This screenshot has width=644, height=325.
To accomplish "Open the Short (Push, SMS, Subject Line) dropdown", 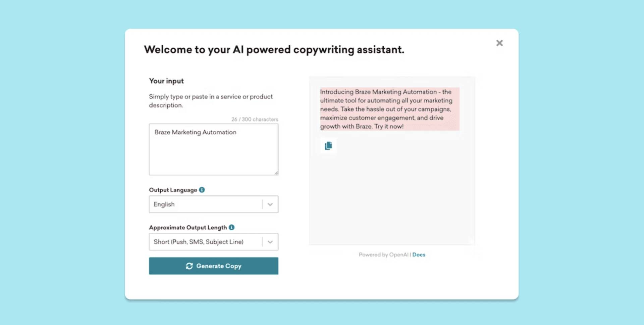I will (208, 242).
